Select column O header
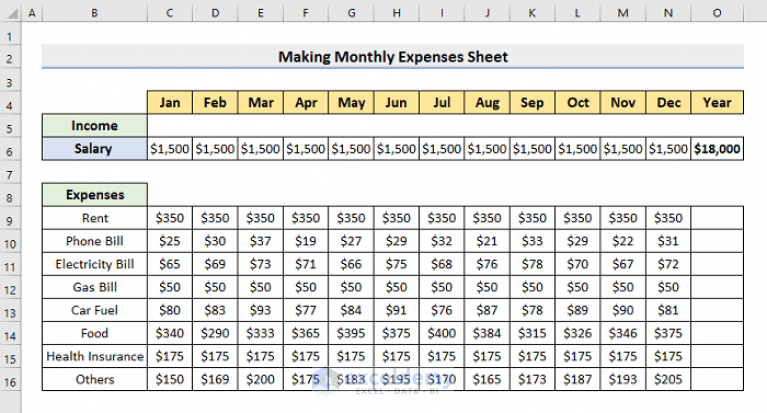The width and height of the screenshot is (767, 413). 717,12
